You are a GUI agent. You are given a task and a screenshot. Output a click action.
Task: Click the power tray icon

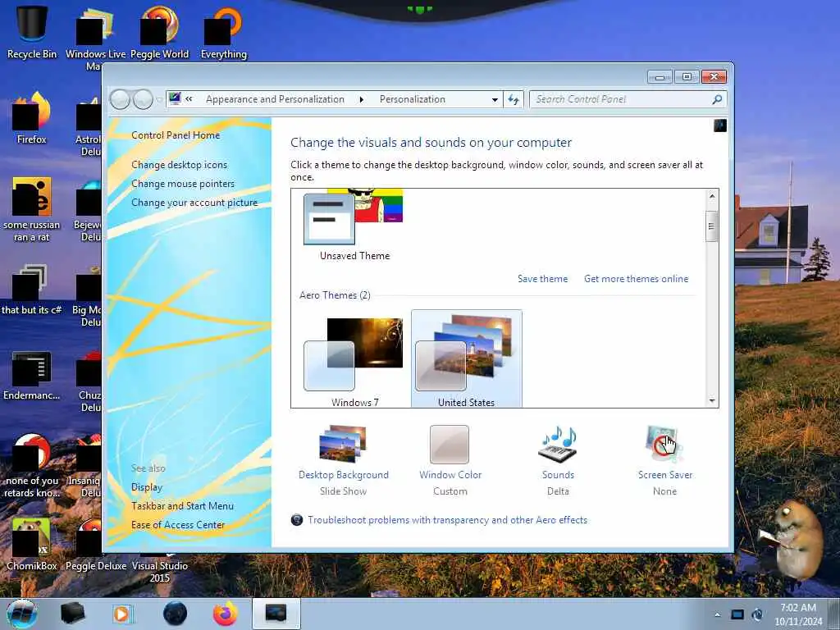click(x=757, y=614)
